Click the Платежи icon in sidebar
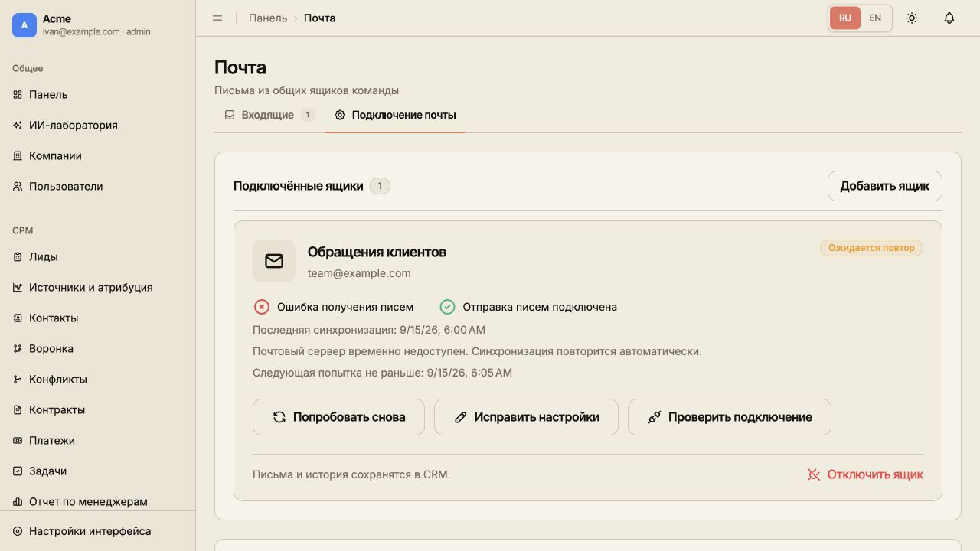This screenshot has width=980, height=551. tap(18, 441)
